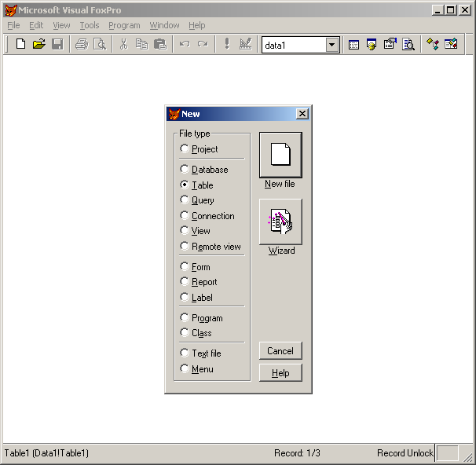Open the Command Window toolbar icon
476x465 pixels.
point(353,44)
